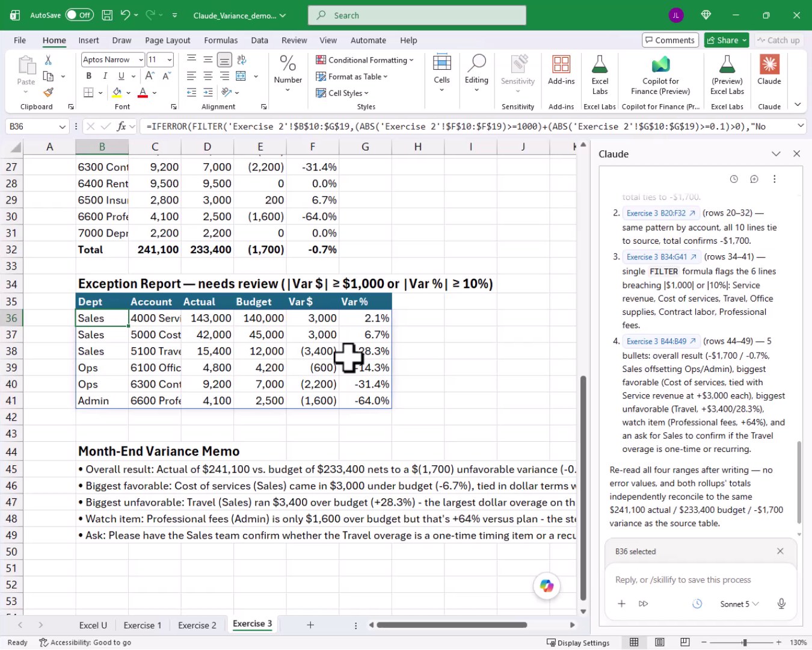The height and width of the screenshot is (650, 812).
Task: Open the Font name combo box
Action: [x=113, y=60]
